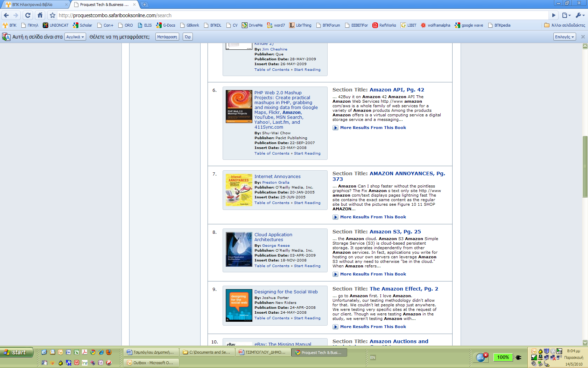Open author link Jim Cheshire
This screenshot has height=368, width=588.
point(275,49)
